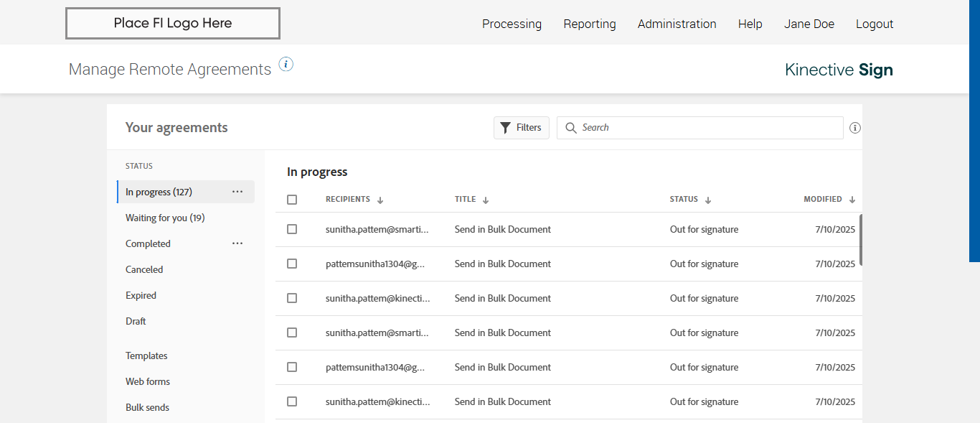The width and height of the screenshot is (980, 423).
Task: Click the sort arrow next to Status column
Action: 708,200
